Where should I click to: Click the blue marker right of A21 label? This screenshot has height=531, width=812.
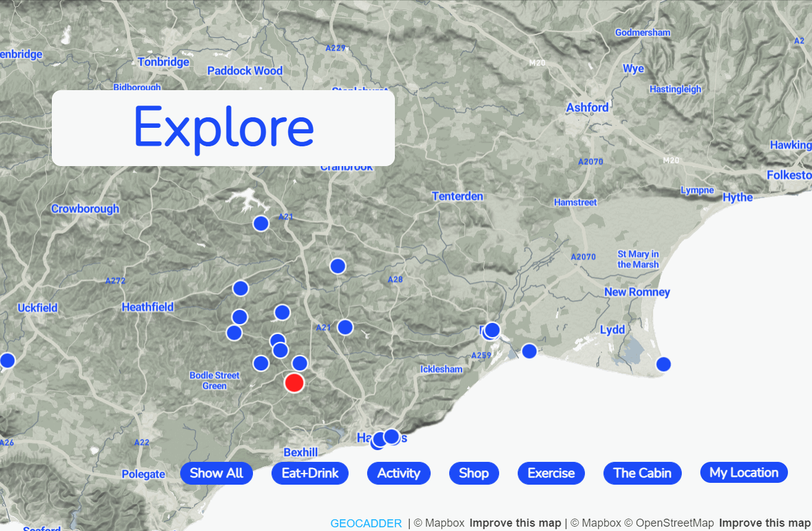(345, 327)
